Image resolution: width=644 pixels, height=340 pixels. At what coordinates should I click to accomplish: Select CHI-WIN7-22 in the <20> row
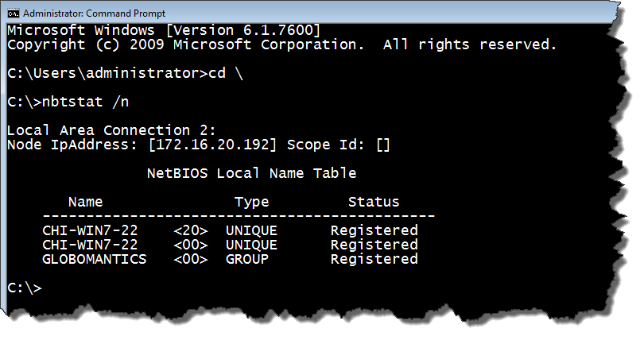(x=90, y=230)
